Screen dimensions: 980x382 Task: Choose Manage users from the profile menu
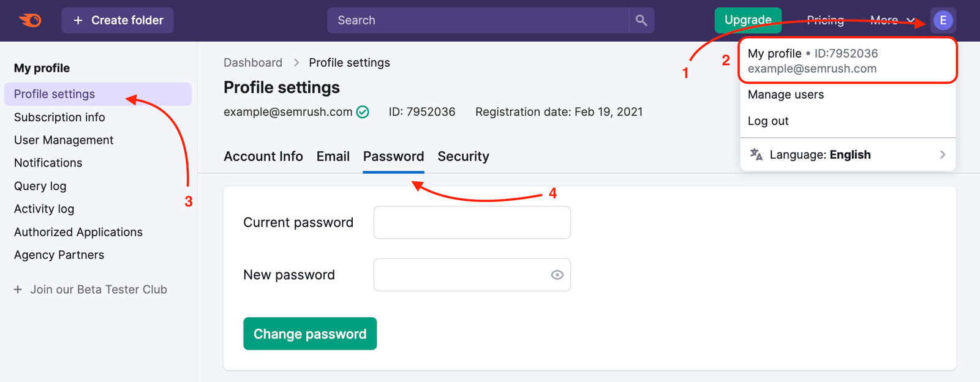[785, 94]
